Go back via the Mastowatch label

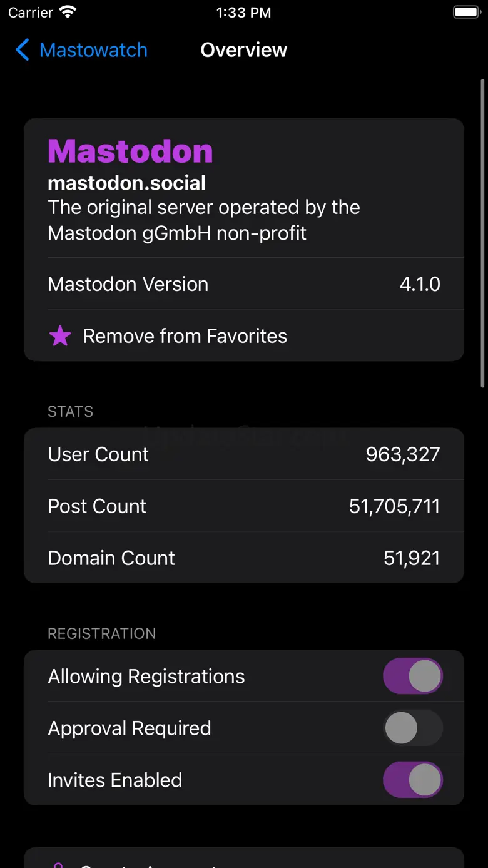coord(93,50)
